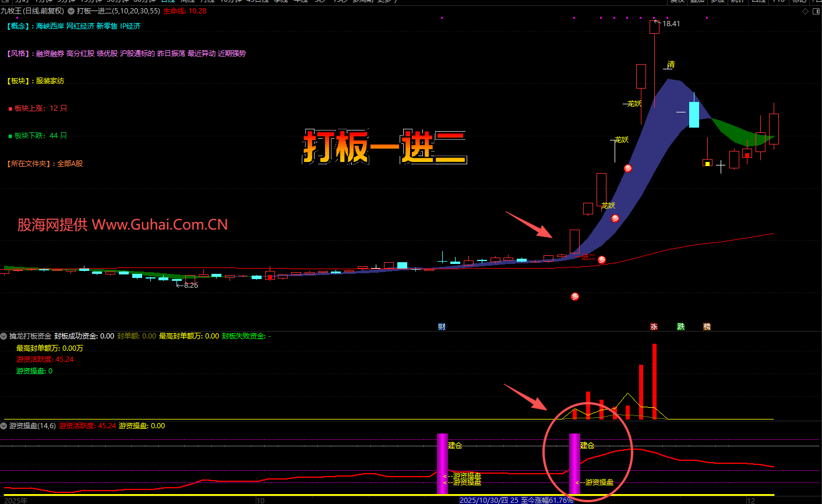Click the small window icon at top-right corner
This screenshot has width=822, height=504.
(x=816, y=11)
